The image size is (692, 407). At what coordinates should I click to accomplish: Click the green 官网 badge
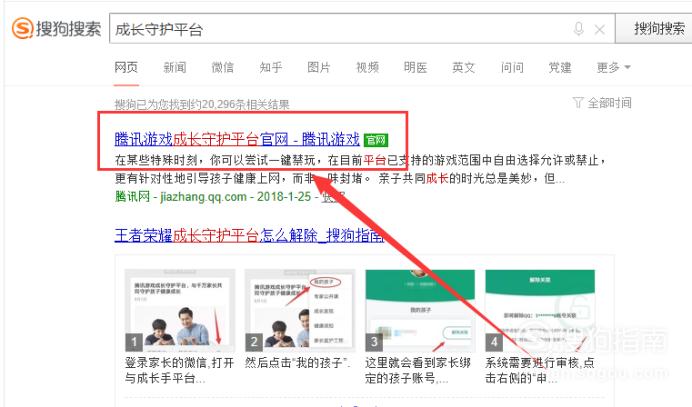click(x=376, y=140)
